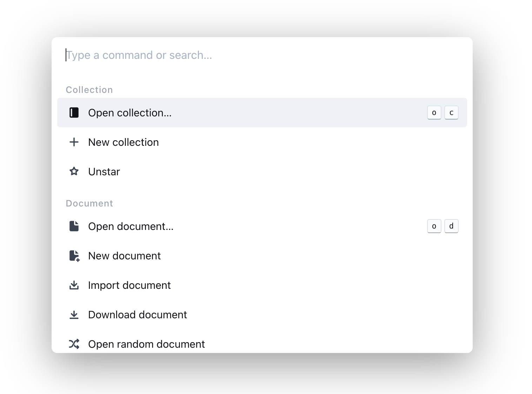Click the shuffle icon for random document

(74, 344)
